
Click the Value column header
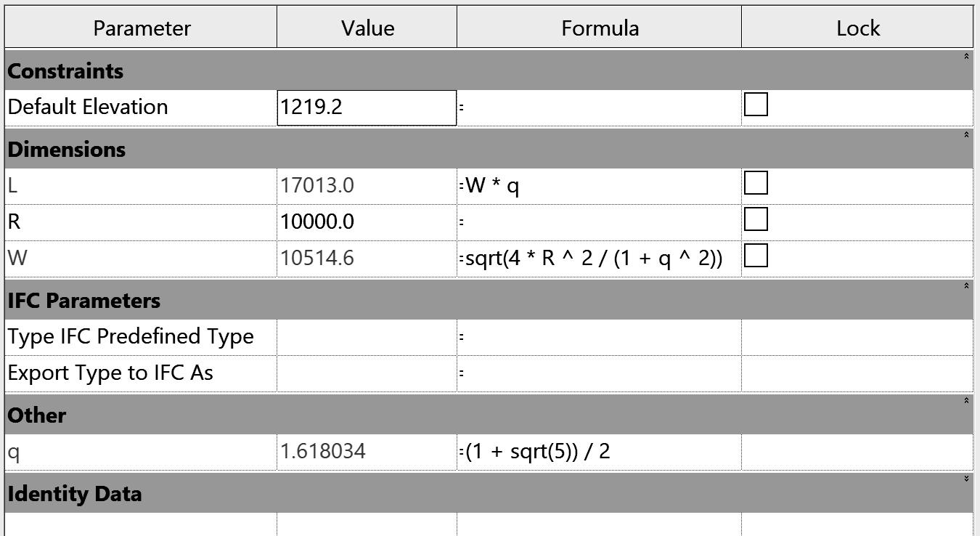(x=367, y=28)
